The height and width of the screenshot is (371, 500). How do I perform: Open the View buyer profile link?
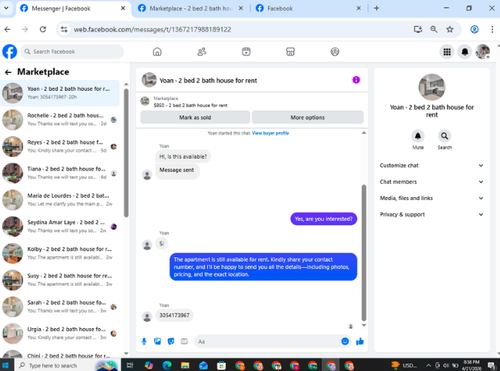(270, 133)
